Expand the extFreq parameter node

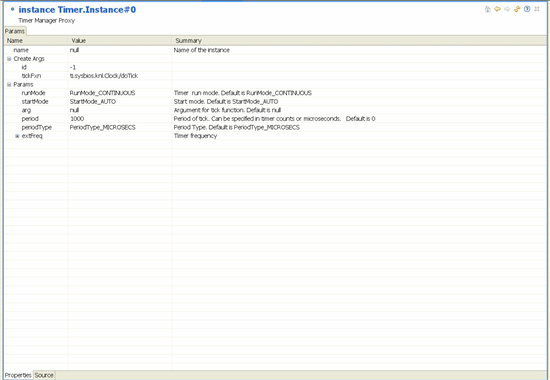pos(17,136)
